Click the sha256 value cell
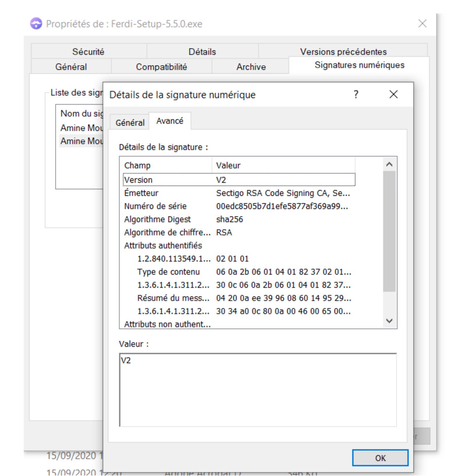This screenshot has width=460, height=476. [229, 219]
